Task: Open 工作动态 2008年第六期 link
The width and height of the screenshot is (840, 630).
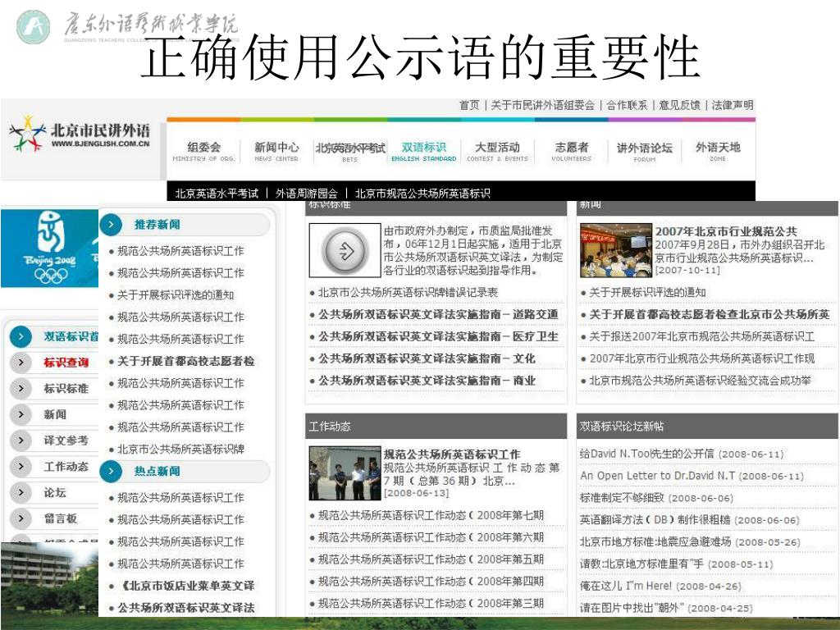Action: click(x=431, y=537)
